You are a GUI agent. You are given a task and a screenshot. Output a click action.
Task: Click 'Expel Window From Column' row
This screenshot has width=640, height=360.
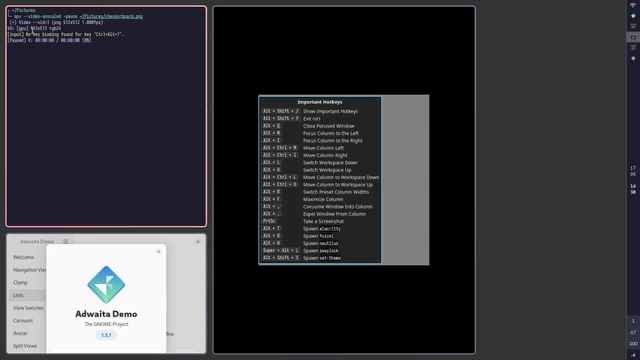[320, 214]
